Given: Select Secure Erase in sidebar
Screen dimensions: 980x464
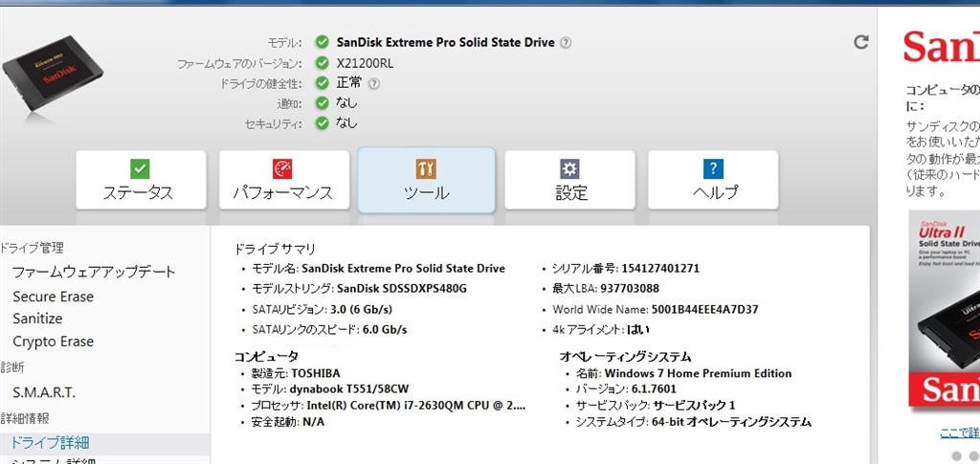Looking at the screenshot, I should (x=54, y=297).
